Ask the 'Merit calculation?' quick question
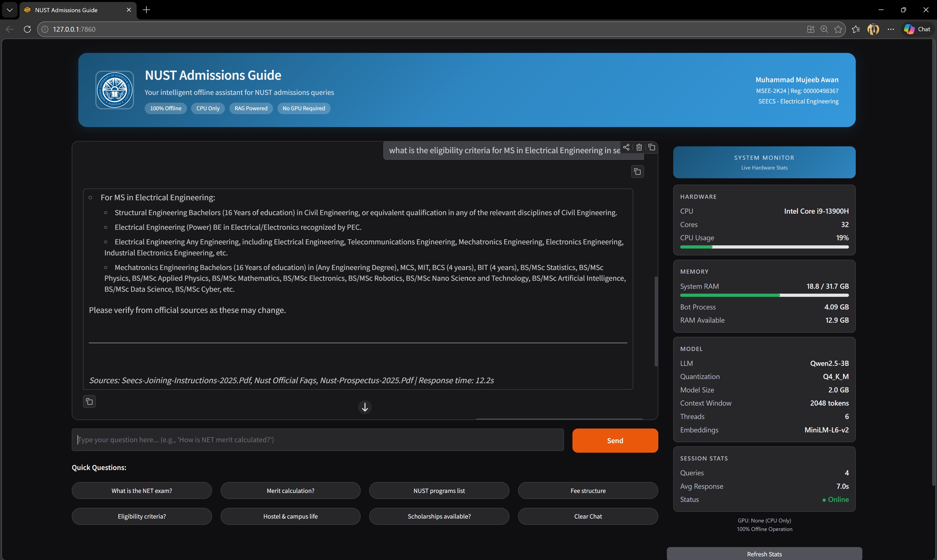Screen dimensions: 937x560 pyautogui.click(x=290, y=490)
